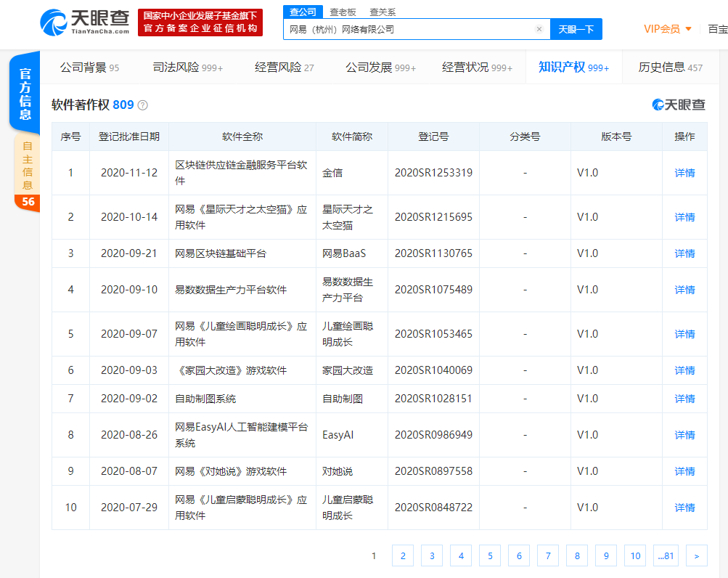Click the 天眼一下 search button
The image size is (728, 578).
pos(576,29)
